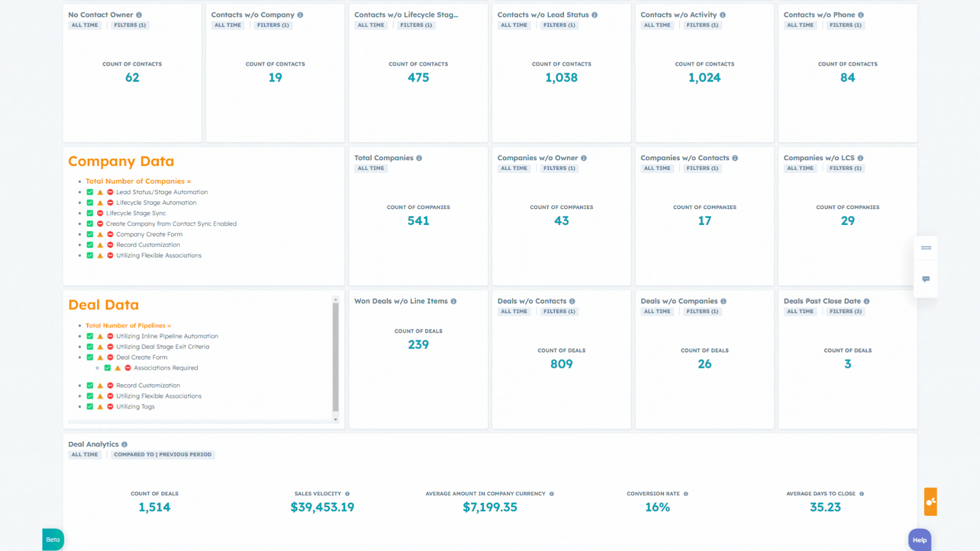
Task: Click the warning triangle beside Utilizing Flexible Associations
Action: click(100, 255)
